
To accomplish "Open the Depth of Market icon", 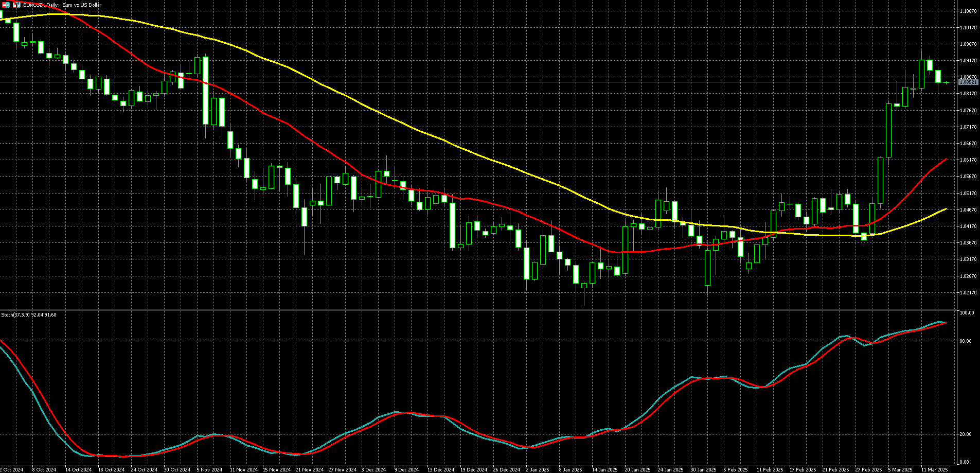I will pyautogui.click(x=17, y=5).
